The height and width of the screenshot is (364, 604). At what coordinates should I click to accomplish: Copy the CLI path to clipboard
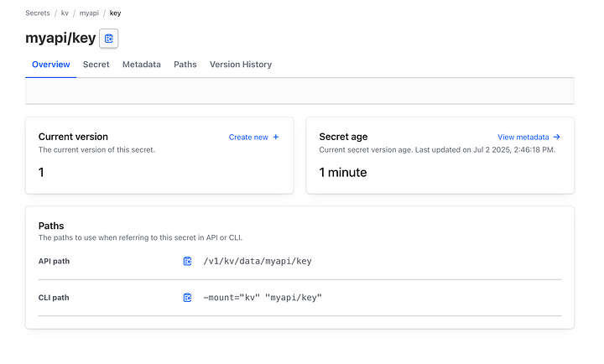point(187,298)
